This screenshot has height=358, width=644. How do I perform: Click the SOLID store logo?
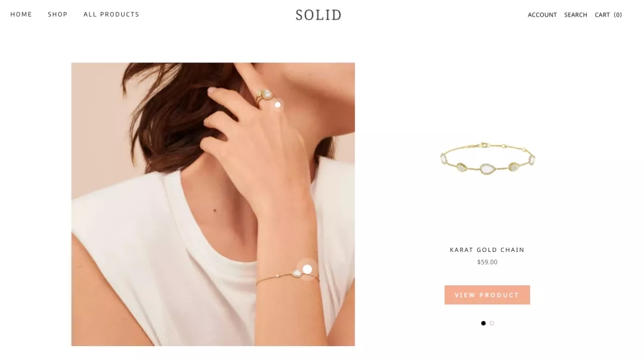pos(318,15)
